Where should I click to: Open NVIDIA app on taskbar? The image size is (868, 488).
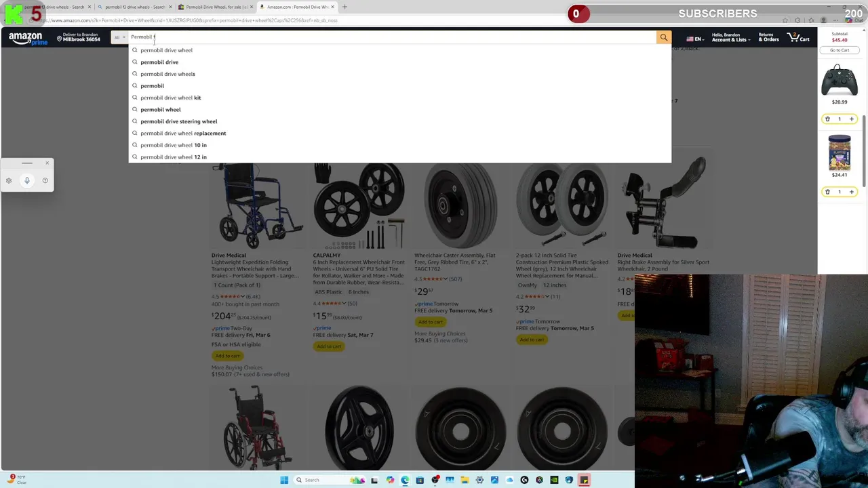(x=554, y=480)
